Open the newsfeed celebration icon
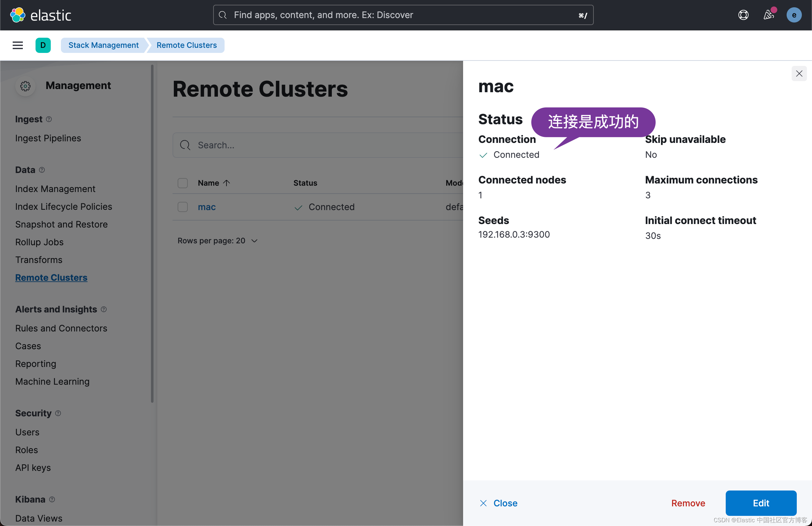The image size is (812, 526). [x=768, y=15]
